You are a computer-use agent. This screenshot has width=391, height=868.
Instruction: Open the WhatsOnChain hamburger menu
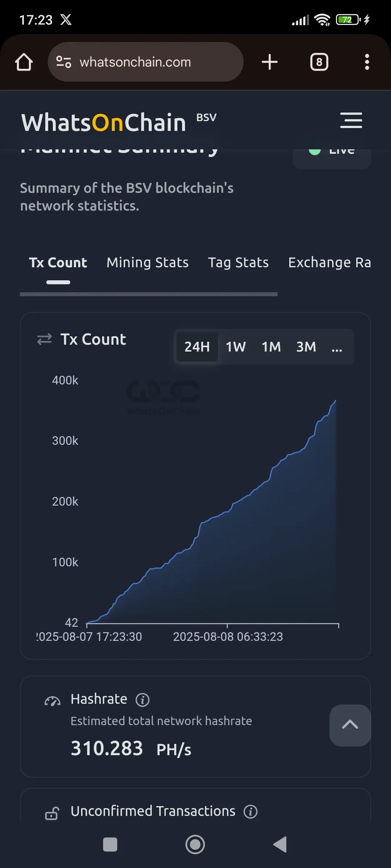[x=351, y=120]
